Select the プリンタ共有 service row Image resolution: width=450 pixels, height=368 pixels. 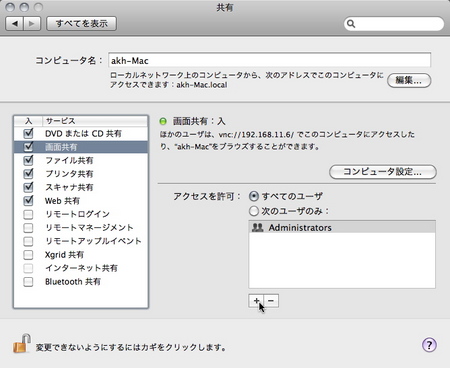(x=81, y=174)
